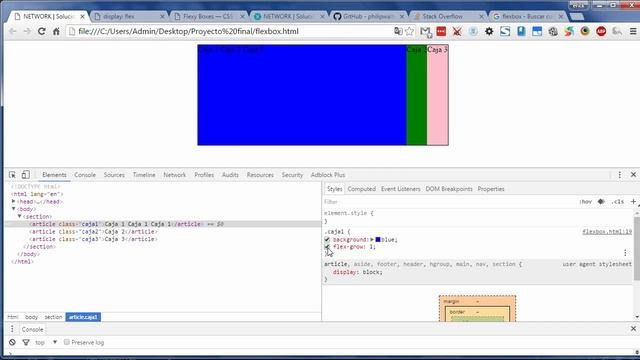Click the browser forward arrow
Image resolution: width=640 pixels, height=360 pixels.
click(x=27, y=31)
